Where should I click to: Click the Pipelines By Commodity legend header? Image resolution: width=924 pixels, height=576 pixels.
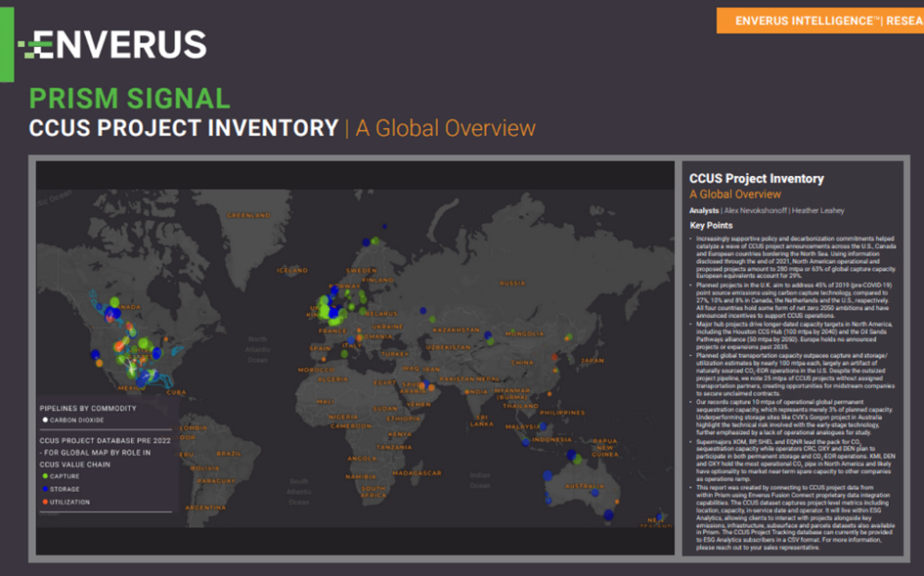(x=90, y=407)
